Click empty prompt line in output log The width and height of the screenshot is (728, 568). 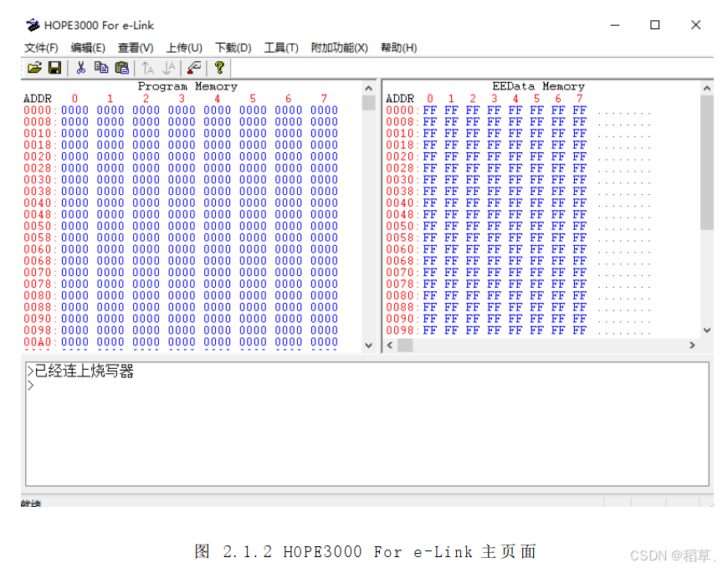31,386
